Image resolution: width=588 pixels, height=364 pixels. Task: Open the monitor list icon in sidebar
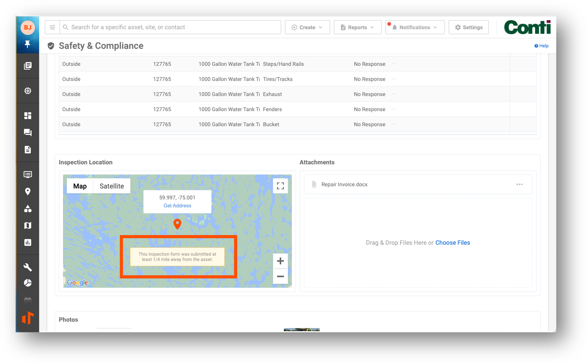click(28, 174)
